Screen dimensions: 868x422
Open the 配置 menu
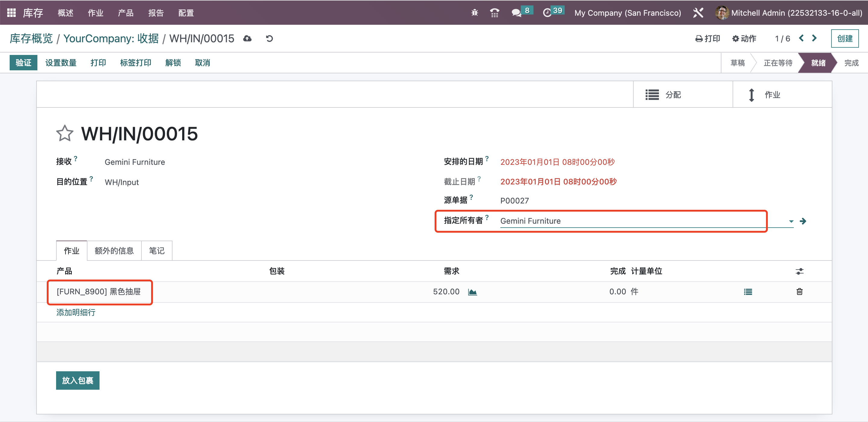[186, 13]
